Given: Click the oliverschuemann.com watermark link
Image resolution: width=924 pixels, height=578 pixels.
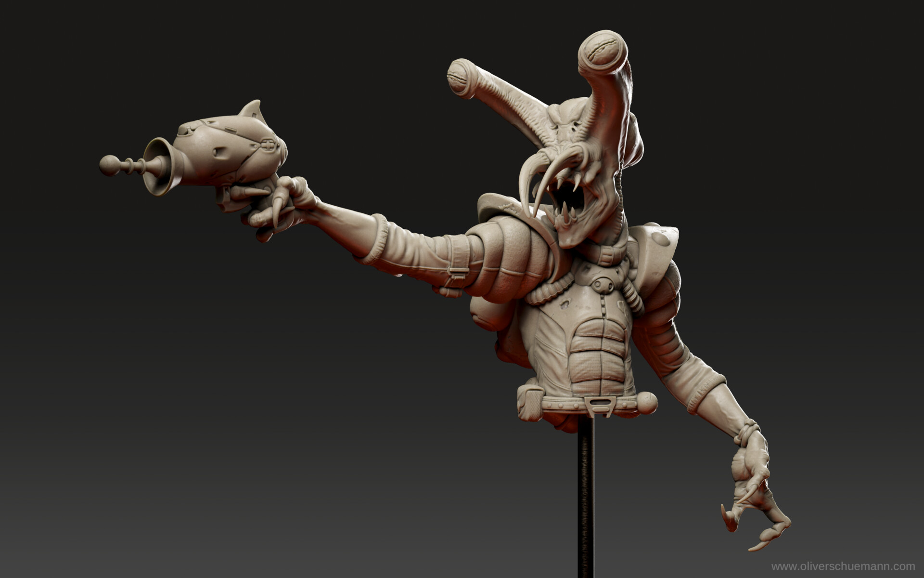Looking at the screenshot, I should click(843, 566).
